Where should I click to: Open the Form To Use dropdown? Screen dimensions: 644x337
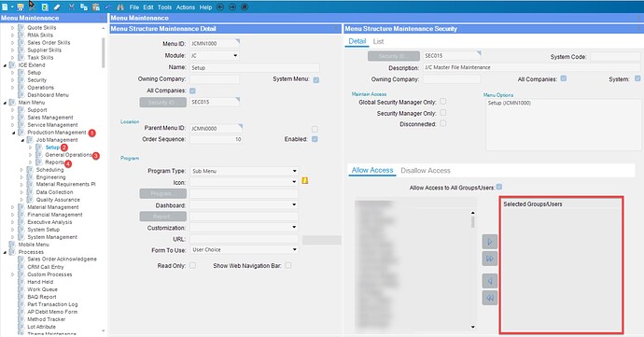tap(295, 249)
